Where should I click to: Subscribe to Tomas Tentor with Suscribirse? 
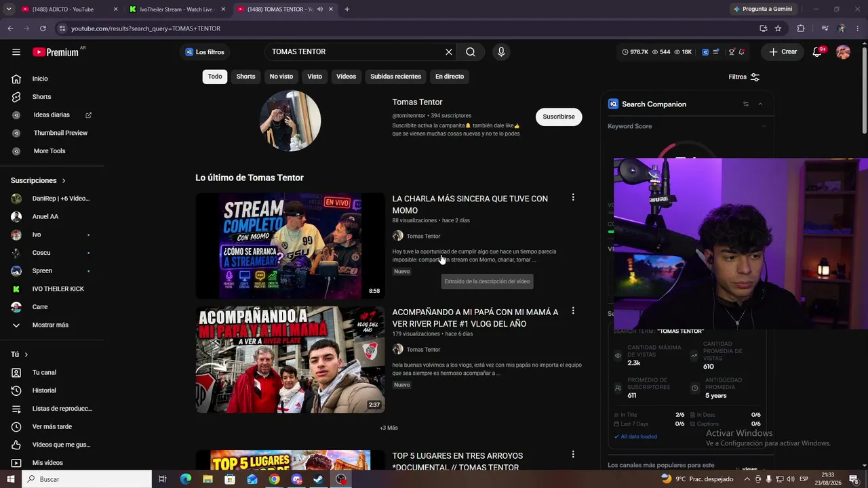[x=559, y=117]
